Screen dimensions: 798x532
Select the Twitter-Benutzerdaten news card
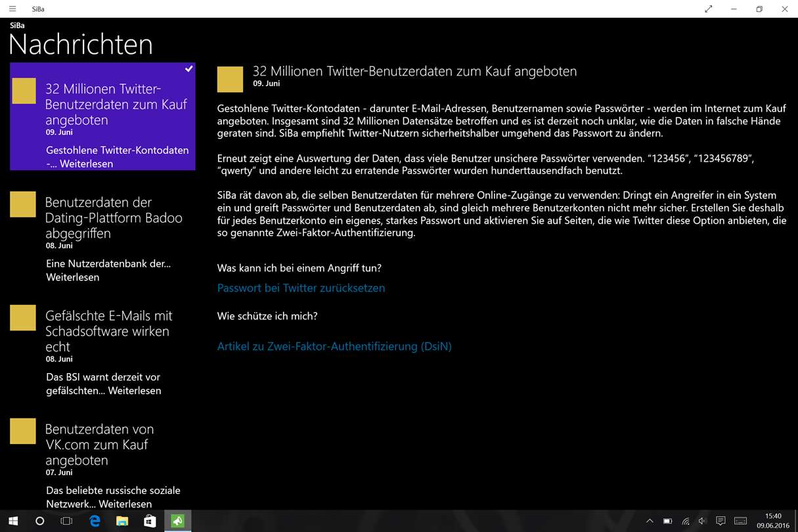point(102,116)
